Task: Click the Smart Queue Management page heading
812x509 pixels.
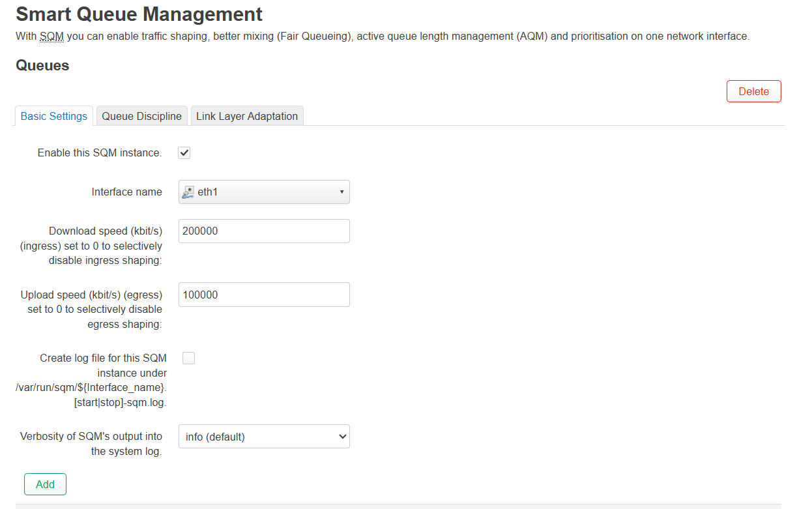Action: [139, 14]
